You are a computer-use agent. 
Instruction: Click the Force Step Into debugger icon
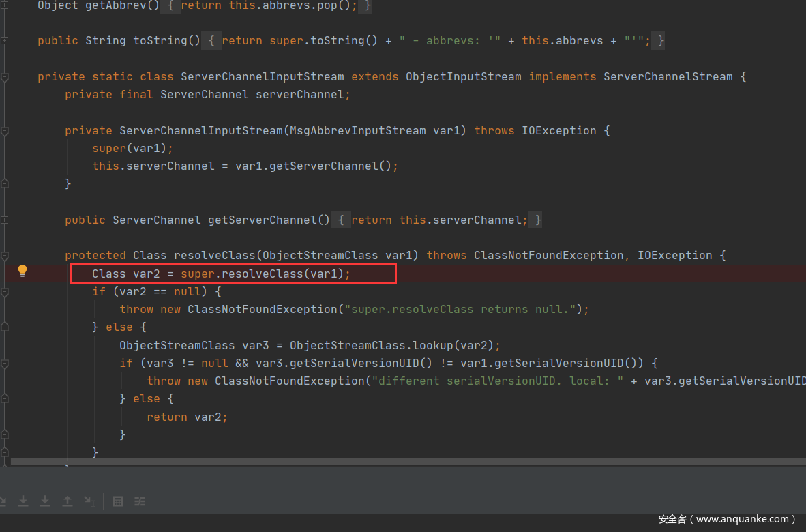(x=45, y=501)
